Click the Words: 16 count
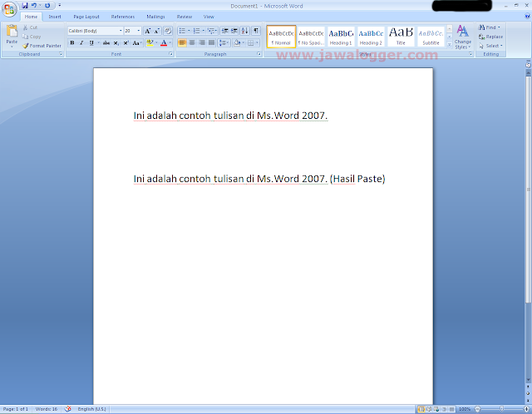532x414 pixels. pyautogui.click(x=47, y=409)
